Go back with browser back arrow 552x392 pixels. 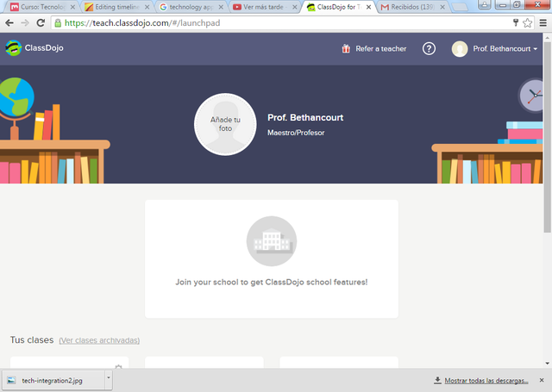point(9,23)
